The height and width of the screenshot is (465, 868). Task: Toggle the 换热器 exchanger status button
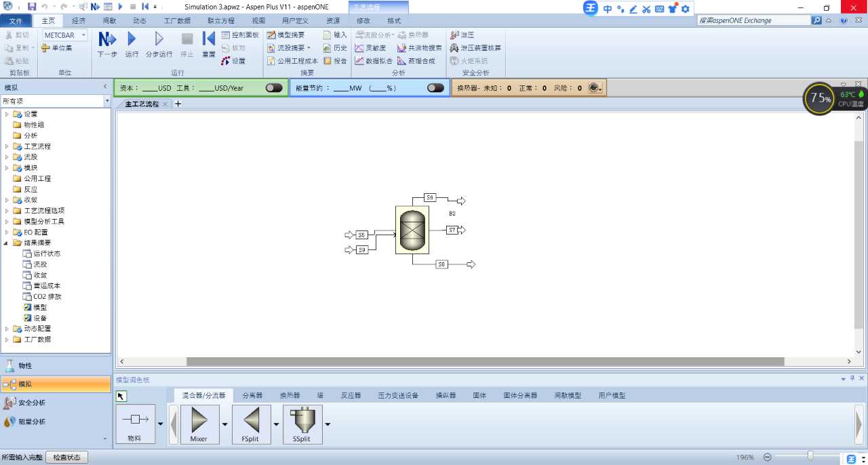(x=595, y=88)
